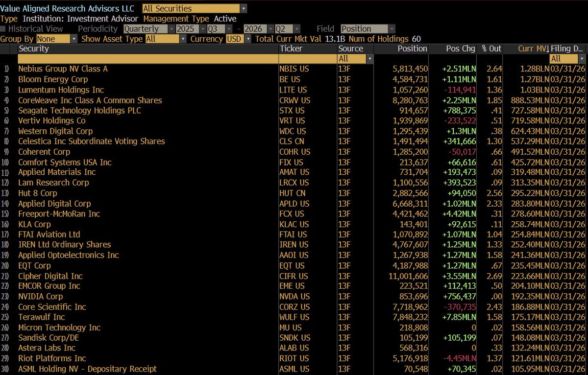Select Micron Technology Inc security
The image size is (588, 375).
coord(59,328)
